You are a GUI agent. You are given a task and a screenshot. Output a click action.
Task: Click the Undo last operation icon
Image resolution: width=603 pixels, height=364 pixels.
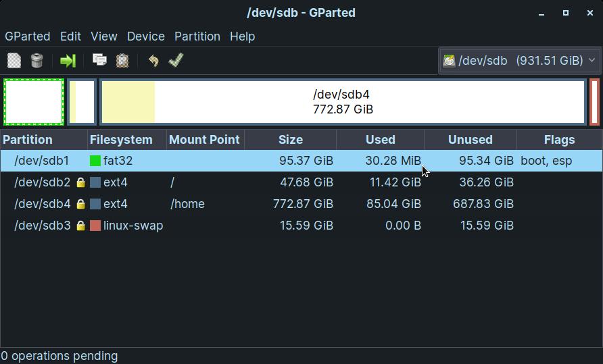point(153,60)
